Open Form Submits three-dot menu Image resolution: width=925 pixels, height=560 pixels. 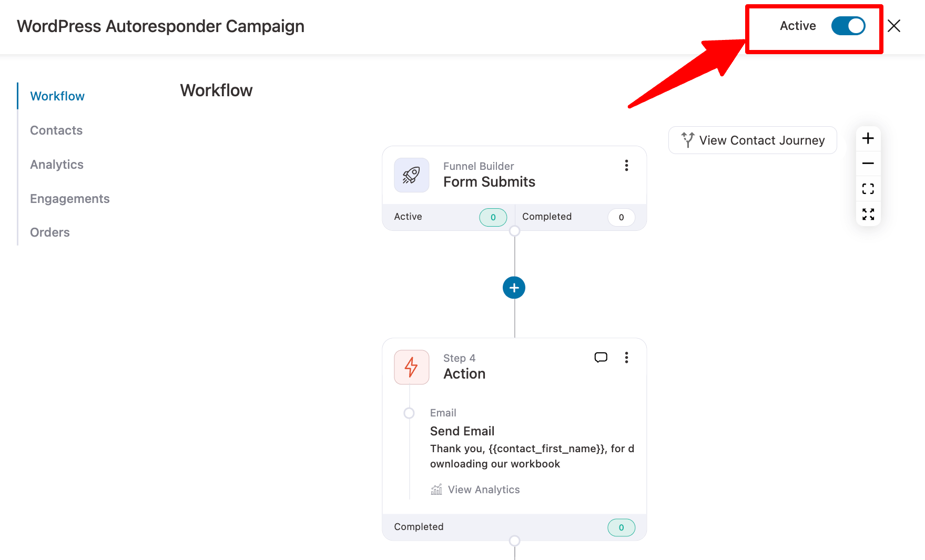626,166
